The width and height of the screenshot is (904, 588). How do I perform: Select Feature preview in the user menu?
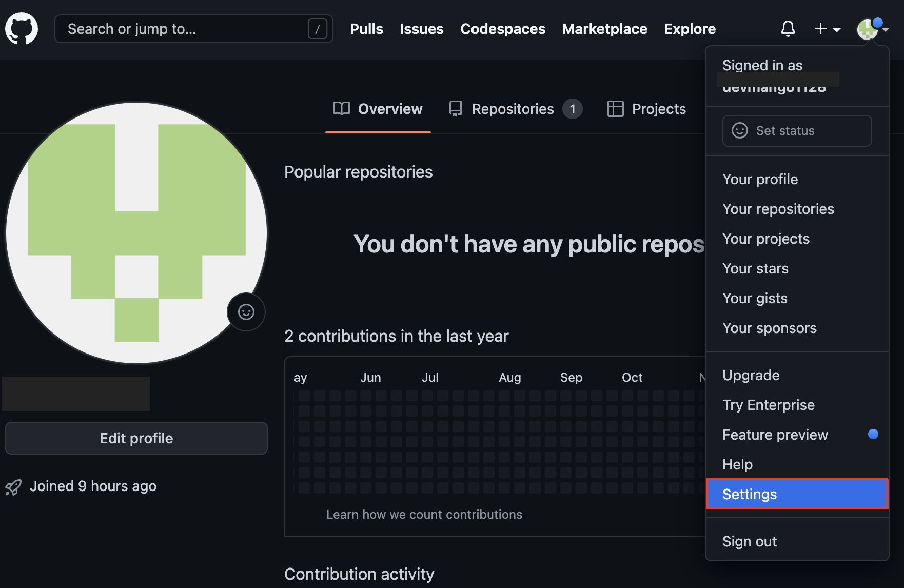797,435
